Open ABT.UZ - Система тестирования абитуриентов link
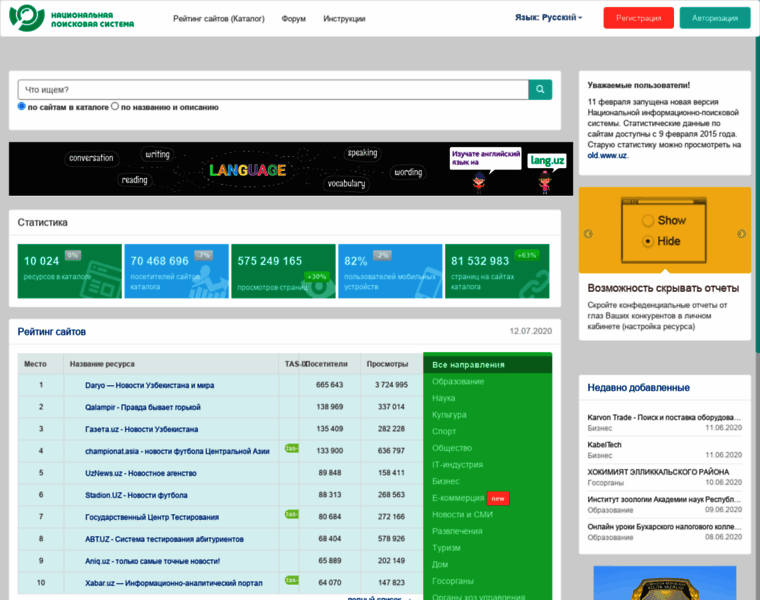Screen dimensions: 760x600 164,539
